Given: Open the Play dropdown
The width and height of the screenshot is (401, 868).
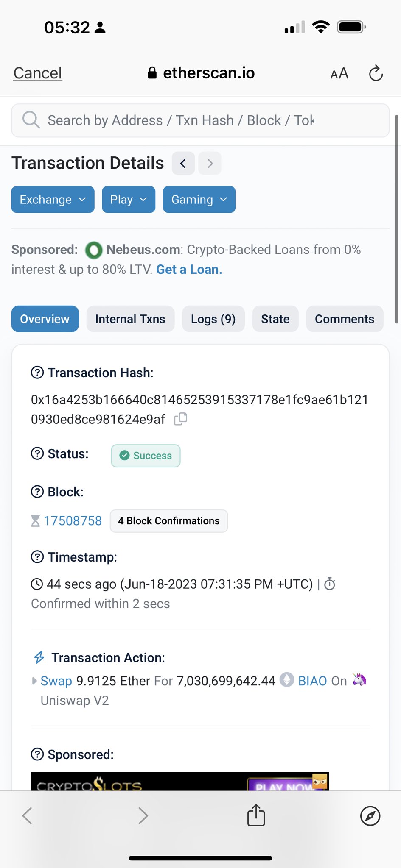Looking at the screenshot, I should click(x=129, y=200).
